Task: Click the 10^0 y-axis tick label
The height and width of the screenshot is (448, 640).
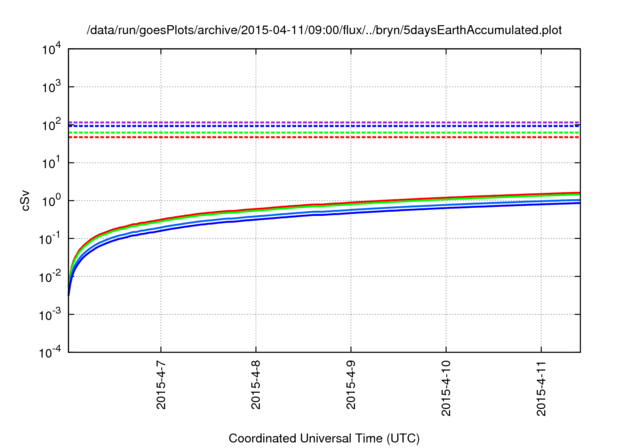Action: pyautogui.click(x=51, y=200)
